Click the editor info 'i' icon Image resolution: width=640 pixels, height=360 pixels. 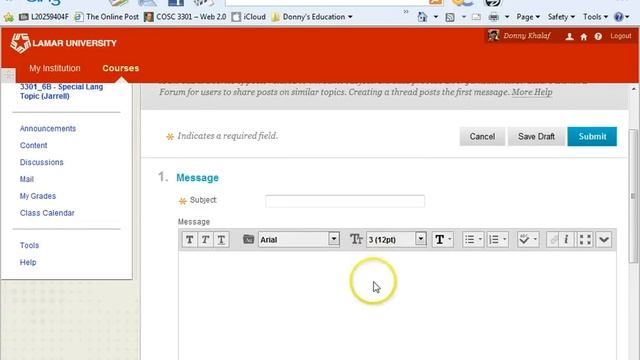(566, 240)
